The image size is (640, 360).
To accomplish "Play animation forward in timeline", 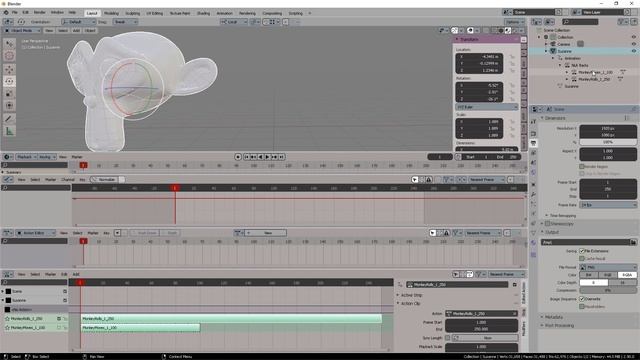I will [267, 157].
